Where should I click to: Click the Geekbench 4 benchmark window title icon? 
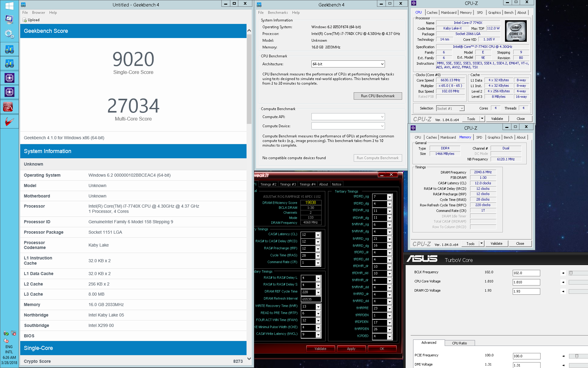click(x=259, y=5)
